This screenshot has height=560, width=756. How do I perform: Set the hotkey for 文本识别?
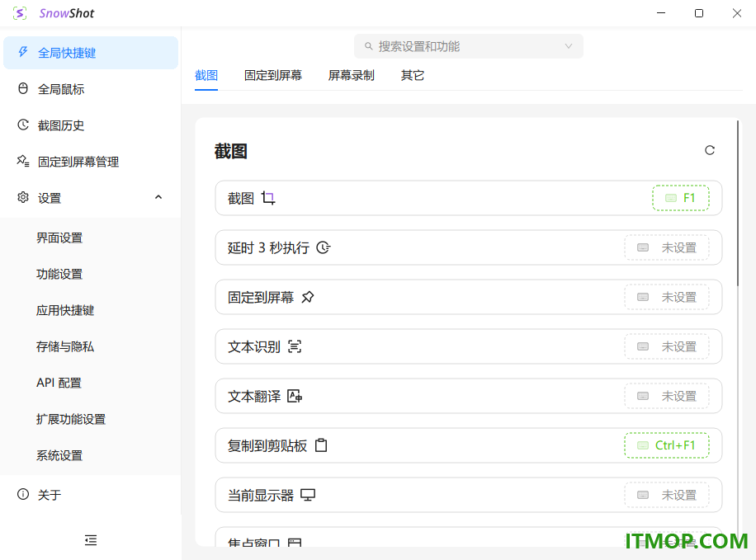(667, 346)
